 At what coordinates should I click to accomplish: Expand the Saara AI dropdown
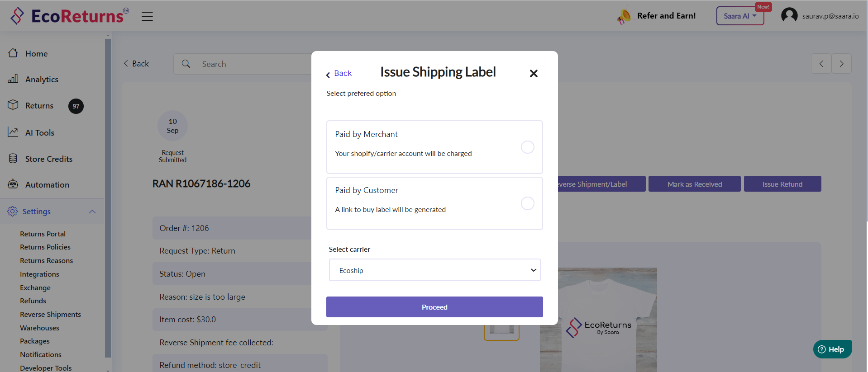[740, 16]
